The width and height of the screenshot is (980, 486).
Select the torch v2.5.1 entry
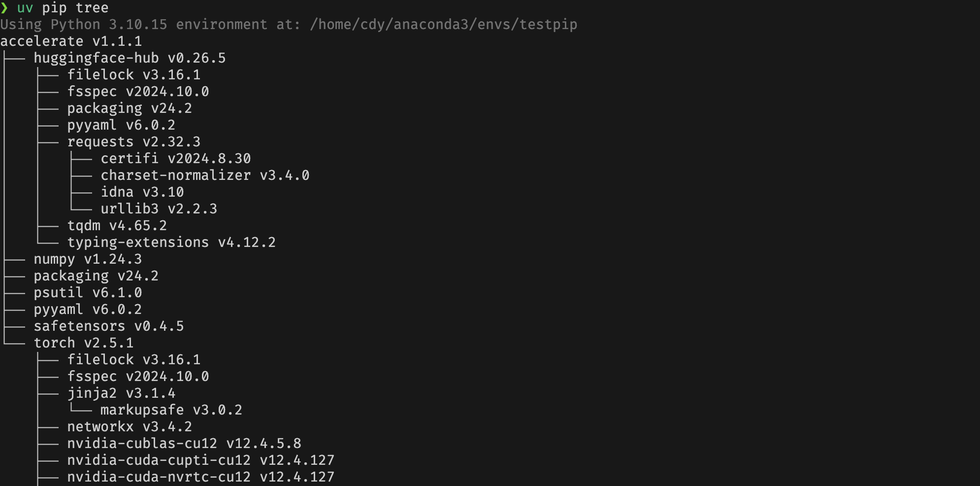[x=84, y=343]
